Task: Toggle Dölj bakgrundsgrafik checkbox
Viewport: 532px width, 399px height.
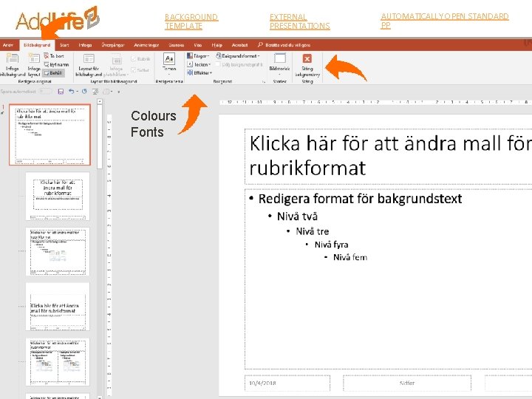Action: click(x=218, y=64)
